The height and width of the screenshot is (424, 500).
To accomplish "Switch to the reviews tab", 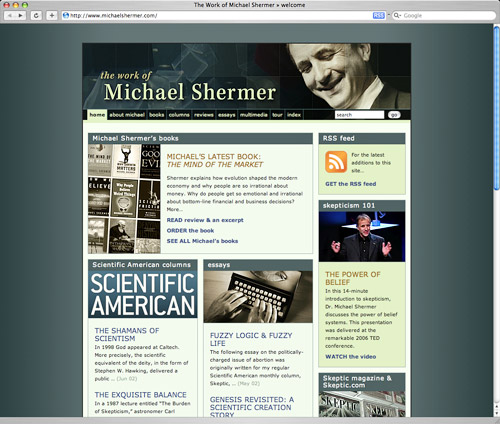I will coord(204,115).
